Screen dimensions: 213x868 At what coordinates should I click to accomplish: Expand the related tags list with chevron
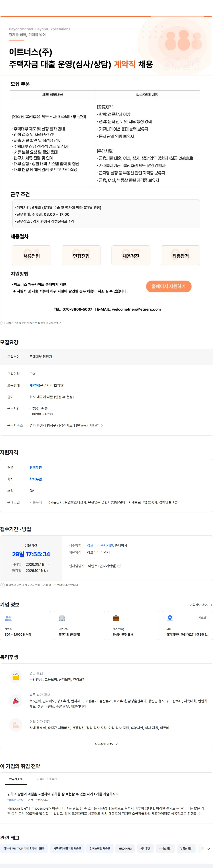point(208,849)
